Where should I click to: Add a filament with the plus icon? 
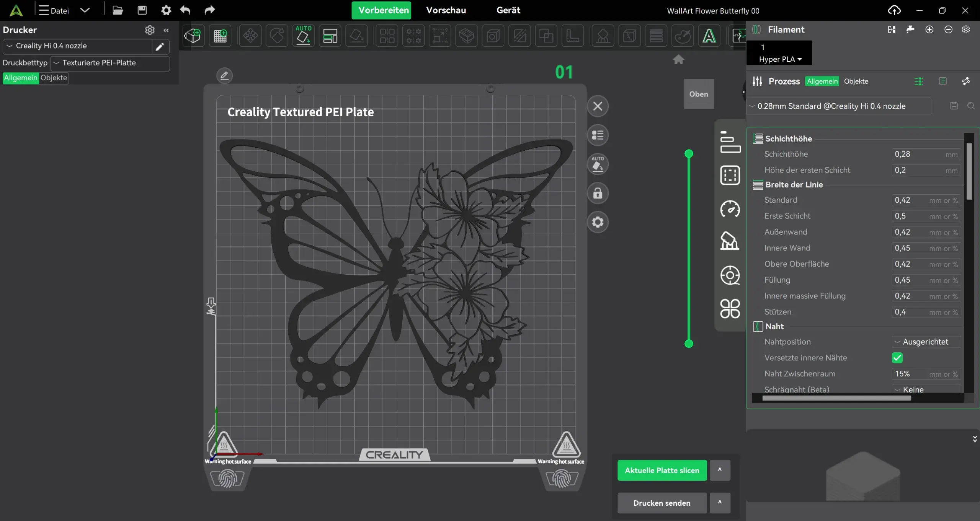(929, 29)
